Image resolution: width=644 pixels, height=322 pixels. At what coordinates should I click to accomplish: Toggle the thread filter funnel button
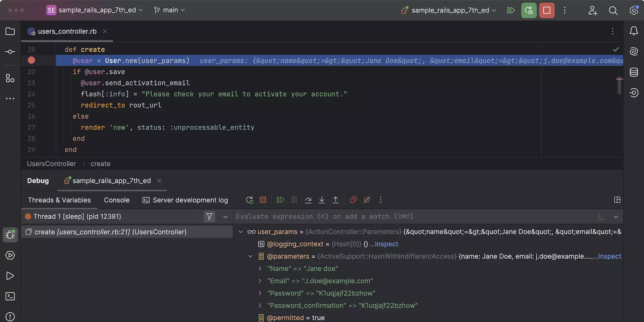tap(209, 217)
